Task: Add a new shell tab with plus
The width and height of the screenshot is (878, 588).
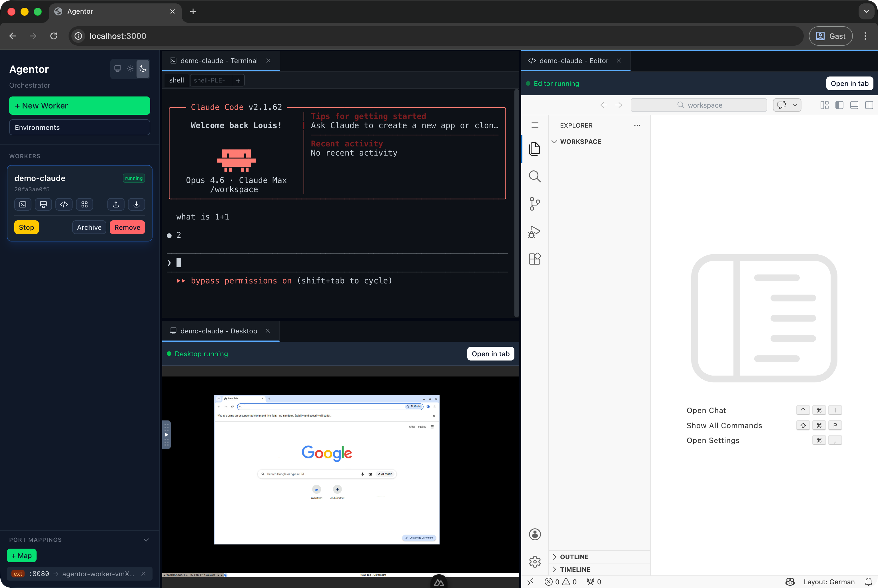Action: pos(238,80)
